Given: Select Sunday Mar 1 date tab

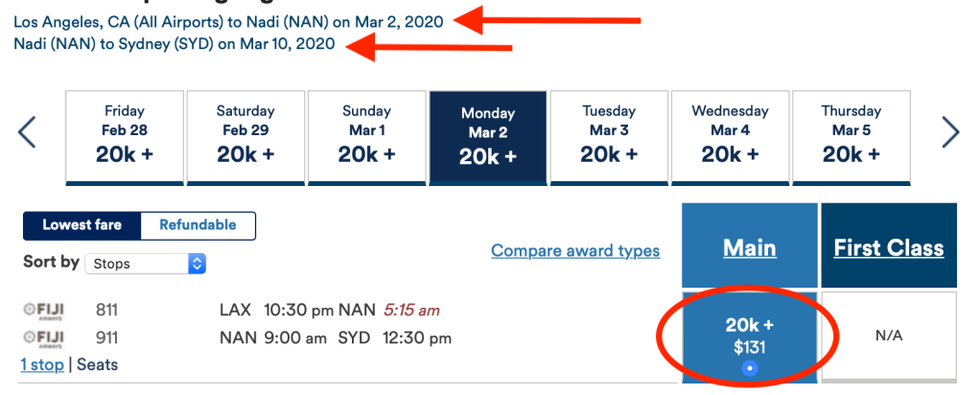Looking at the screenshot, I should (x=366, y=135).
